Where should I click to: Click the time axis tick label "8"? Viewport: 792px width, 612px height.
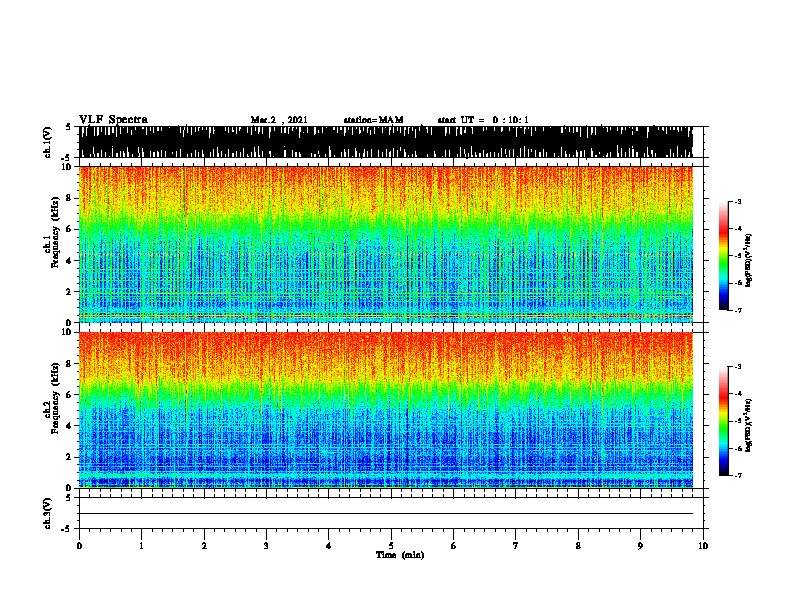(578, 546)
